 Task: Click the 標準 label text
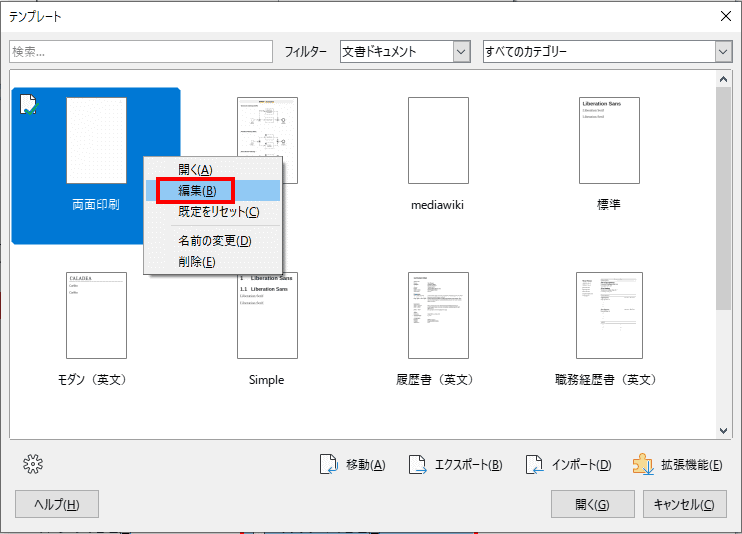tap(609, 205)
